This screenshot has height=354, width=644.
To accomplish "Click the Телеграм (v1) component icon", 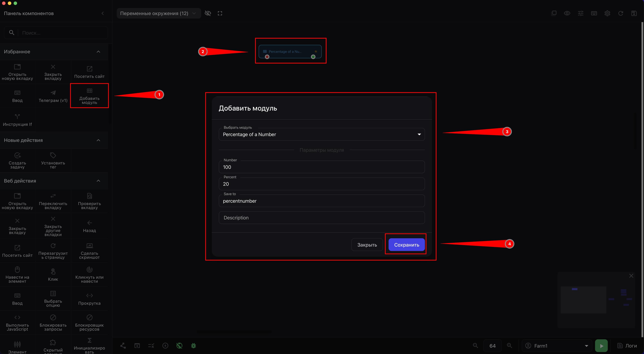I will (x=53, y=93).
